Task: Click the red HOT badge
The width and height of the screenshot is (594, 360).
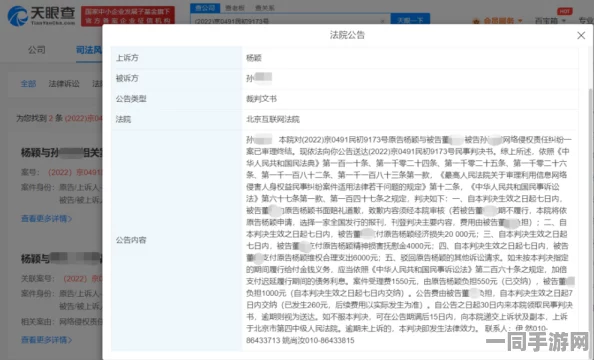Action: tap(564, 11)
